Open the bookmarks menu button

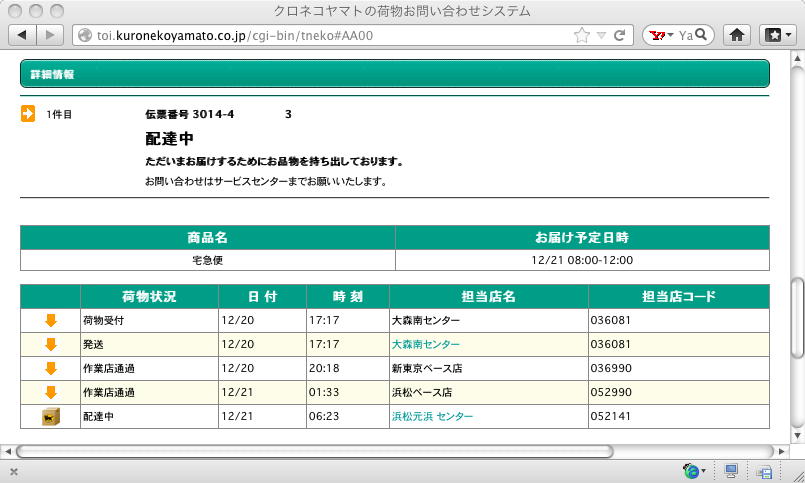tap(778, 35)
